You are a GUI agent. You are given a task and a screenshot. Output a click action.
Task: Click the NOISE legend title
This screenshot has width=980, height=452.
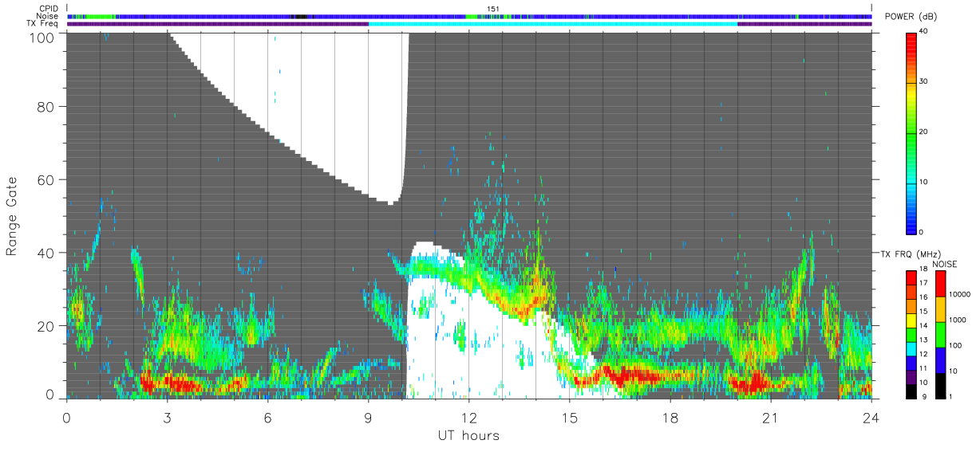pos(945,264)
